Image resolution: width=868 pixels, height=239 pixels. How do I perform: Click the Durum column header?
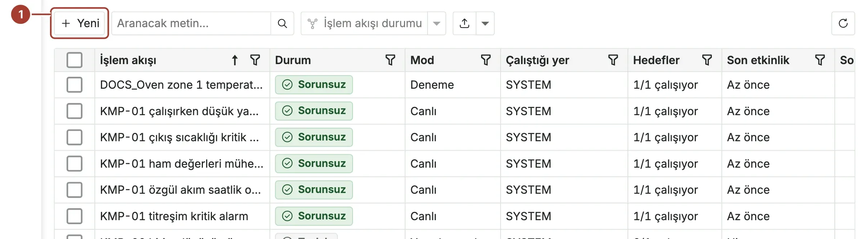[x=293, y=60]
